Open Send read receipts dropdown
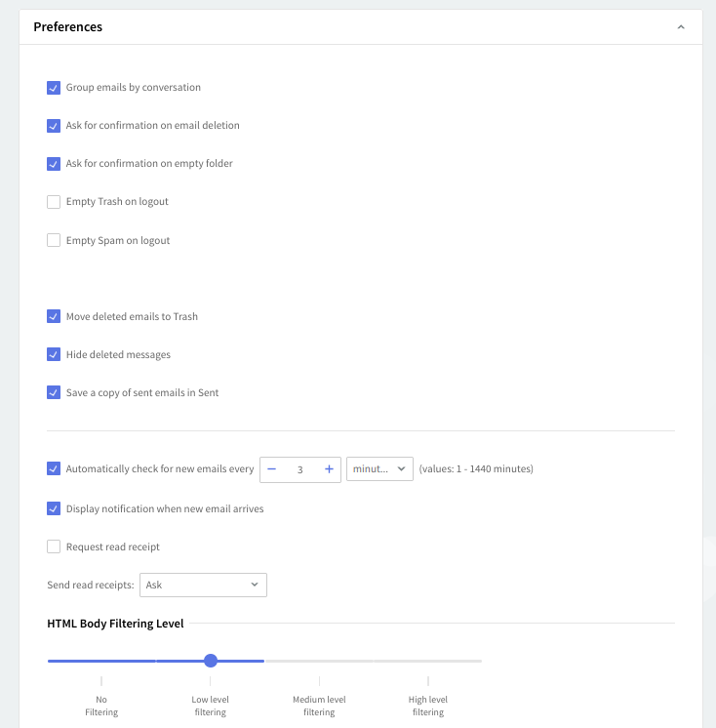The width and height of the screenshot is (716, 728). pyautogui.click(x=203, y=586)
